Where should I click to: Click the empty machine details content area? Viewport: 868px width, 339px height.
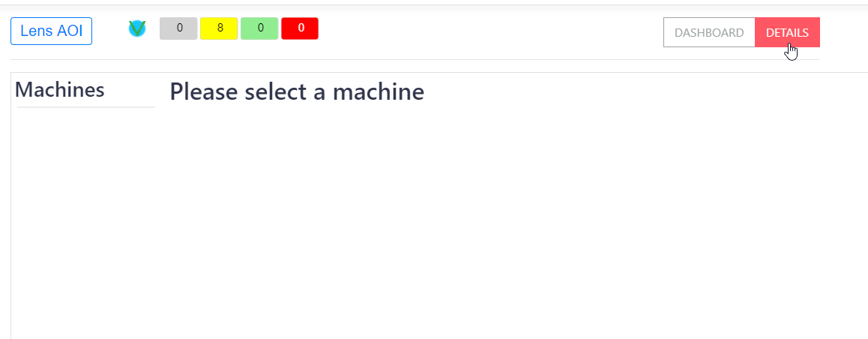pos(510,225)
